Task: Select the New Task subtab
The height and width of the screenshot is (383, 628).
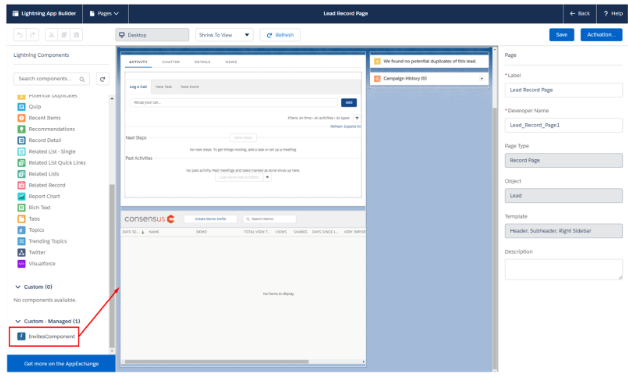Action: (x=163, y=87)
